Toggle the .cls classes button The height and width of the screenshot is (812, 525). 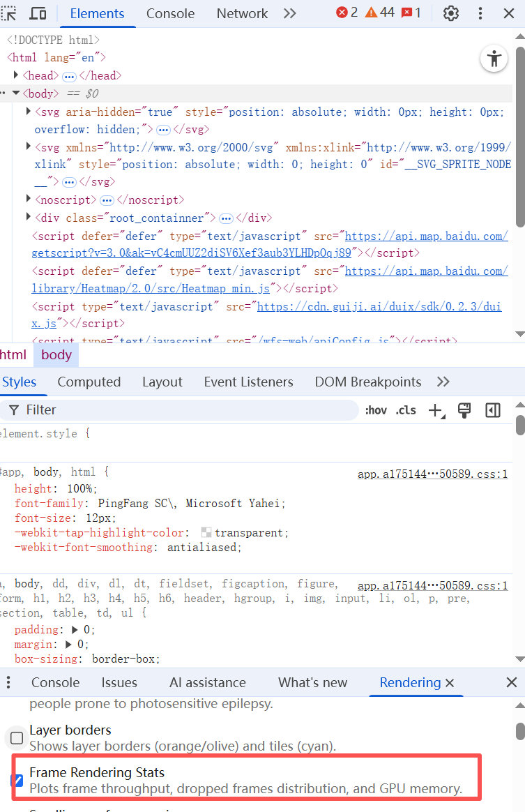click(406, 410)
